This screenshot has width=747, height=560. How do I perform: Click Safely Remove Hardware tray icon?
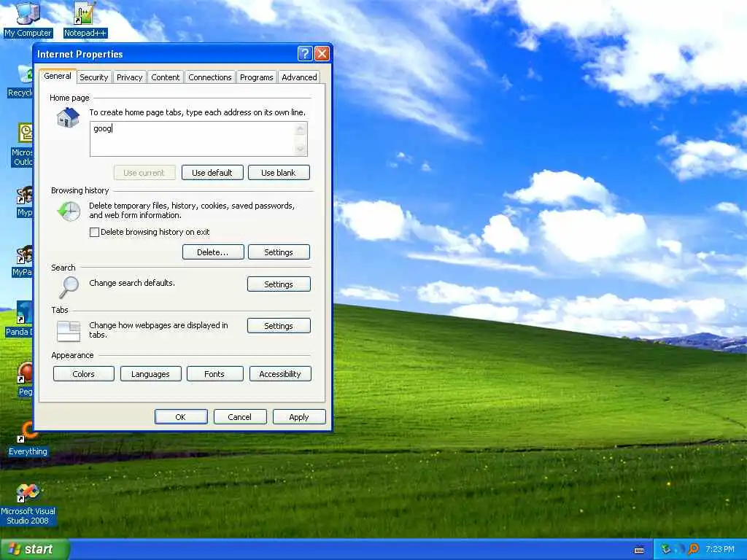665,549
